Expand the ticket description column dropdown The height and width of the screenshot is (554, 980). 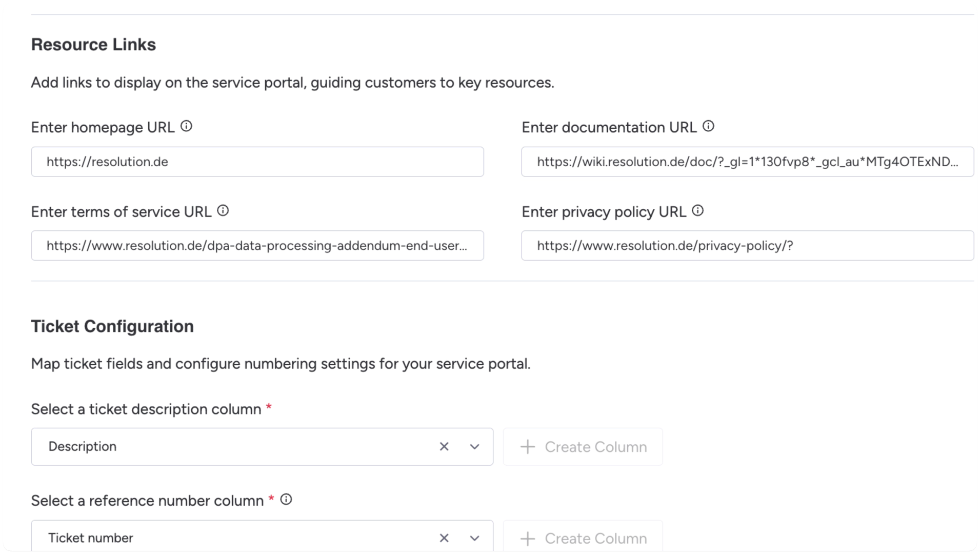[474, 446]
